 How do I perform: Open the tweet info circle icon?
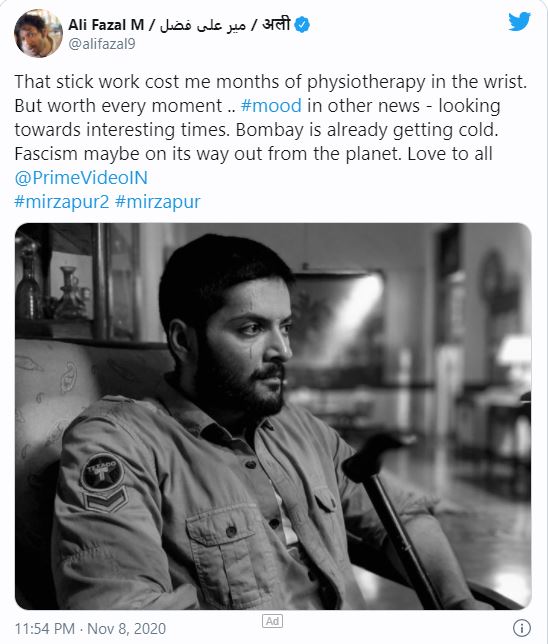coord(522,628)
